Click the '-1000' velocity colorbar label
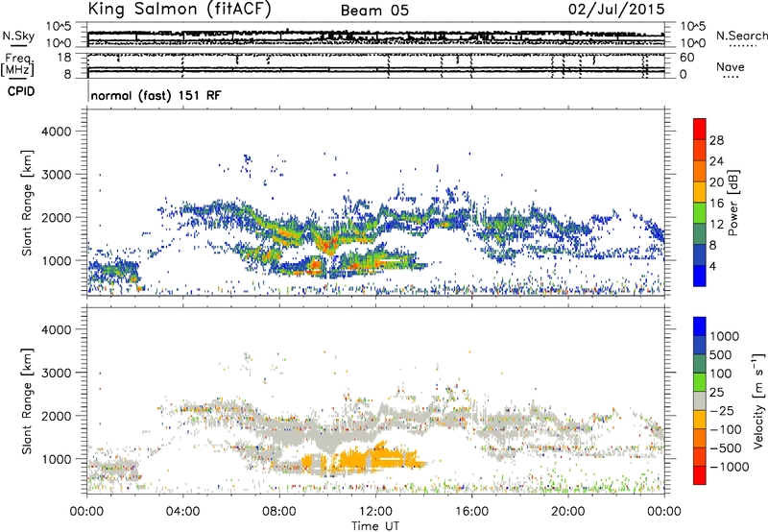 click(x=729, y=467)
